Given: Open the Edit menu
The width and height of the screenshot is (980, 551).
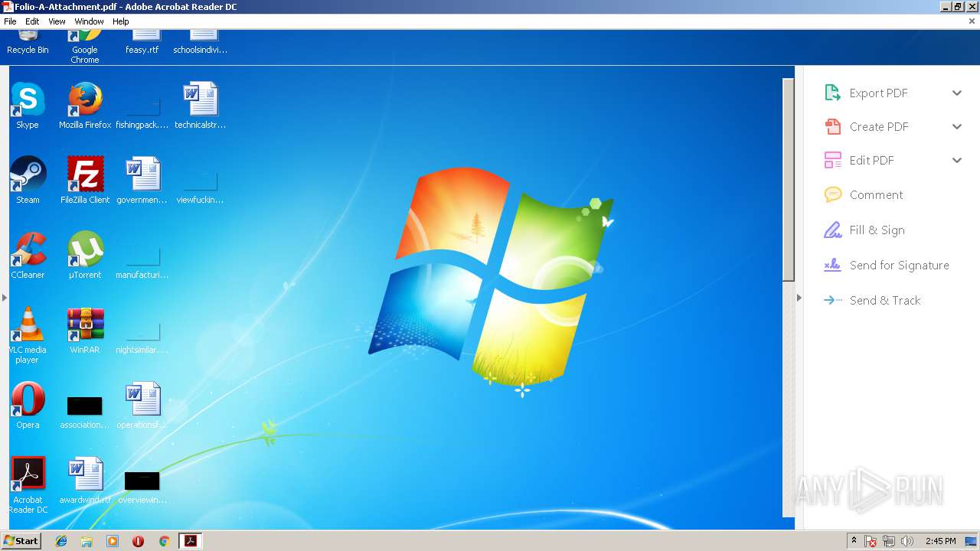Looking at the screenshot, I should (x=32, y=21).
